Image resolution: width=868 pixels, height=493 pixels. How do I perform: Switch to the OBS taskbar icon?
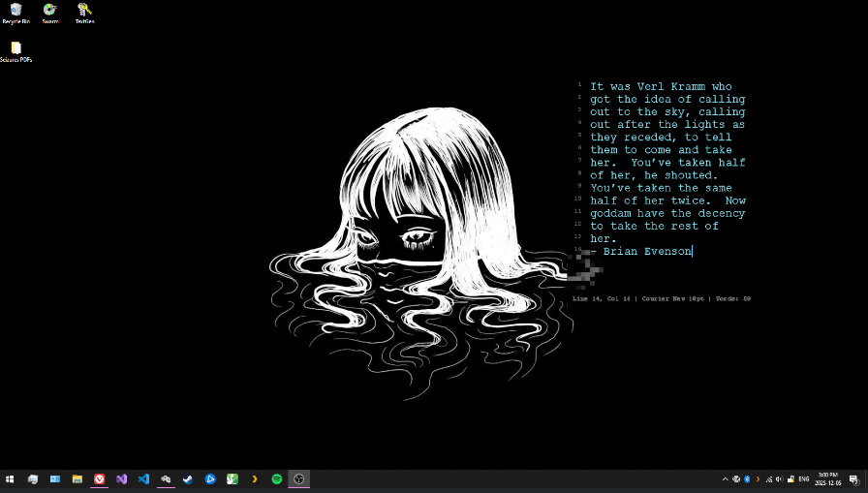299,479
